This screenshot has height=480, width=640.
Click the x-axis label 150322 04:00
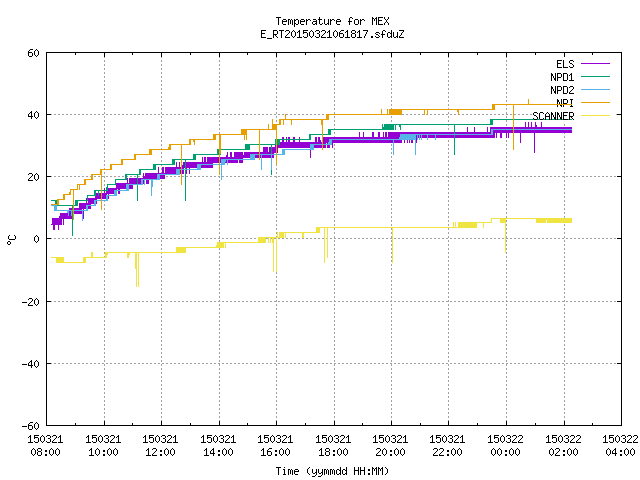click(620, 446)
